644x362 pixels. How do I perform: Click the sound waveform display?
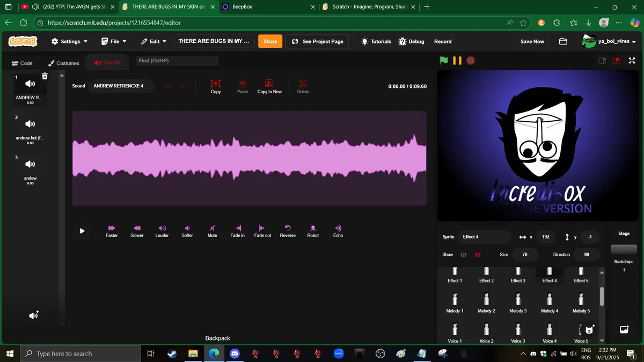tap(249, 158)
